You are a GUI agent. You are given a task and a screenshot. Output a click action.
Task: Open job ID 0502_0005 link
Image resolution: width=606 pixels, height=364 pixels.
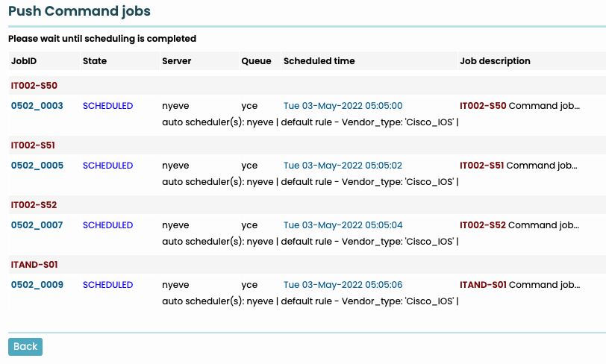37,166
